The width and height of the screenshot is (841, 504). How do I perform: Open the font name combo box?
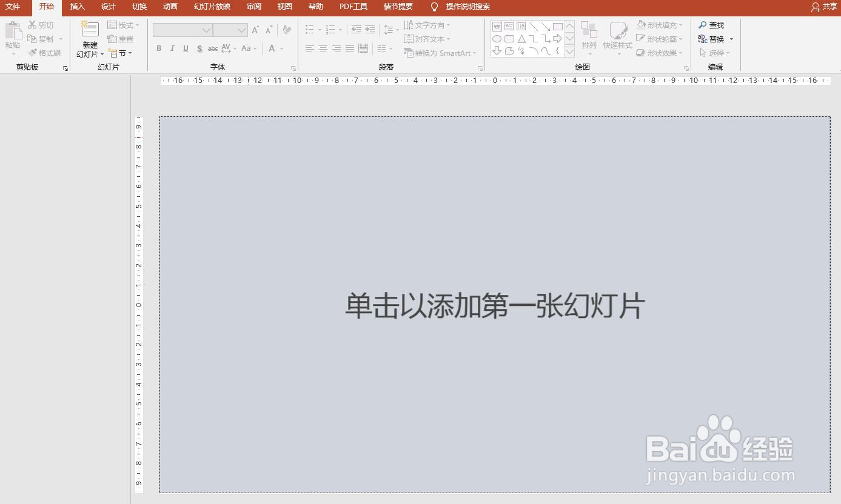183,30
